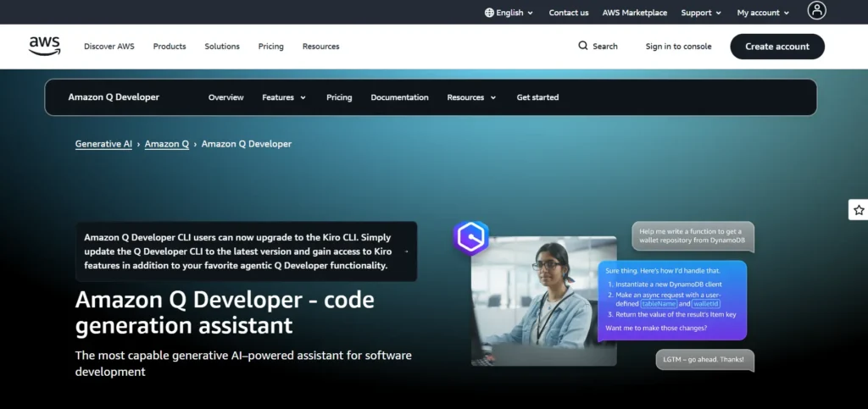Open the Discover AWS menu
This screenshot has height=409, width=868.
[x=109, y=47]
